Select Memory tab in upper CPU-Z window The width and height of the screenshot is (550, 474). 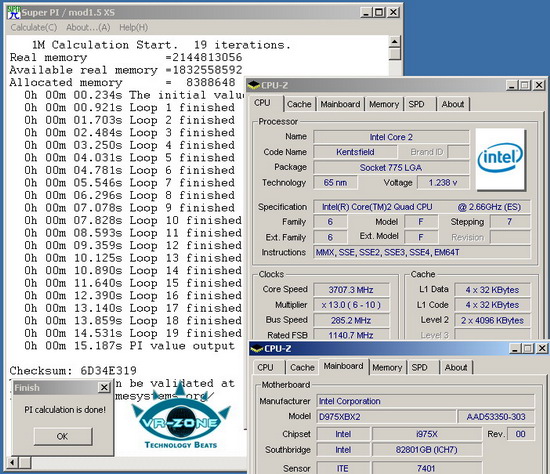click(x=384, y=104)
